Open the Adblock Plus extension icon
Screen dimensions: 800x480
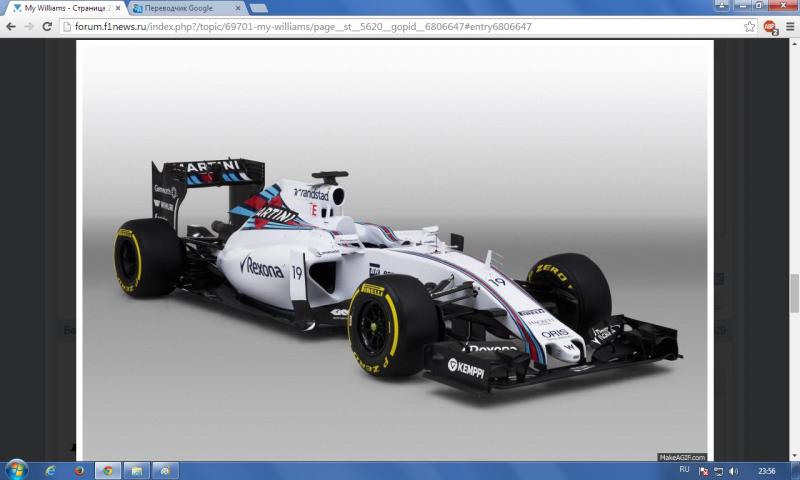point(770,27)
